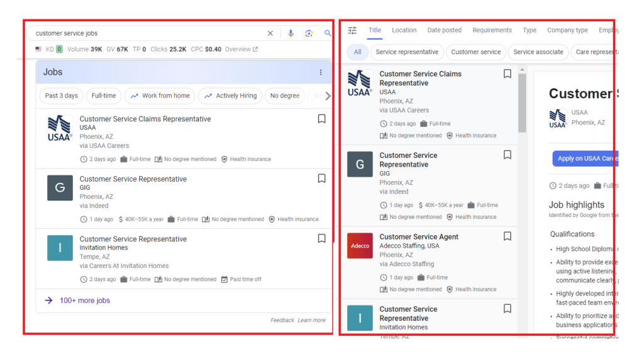644x354 pixels.
Task: Open the Overview external link icon
Action: coord(255,49)
